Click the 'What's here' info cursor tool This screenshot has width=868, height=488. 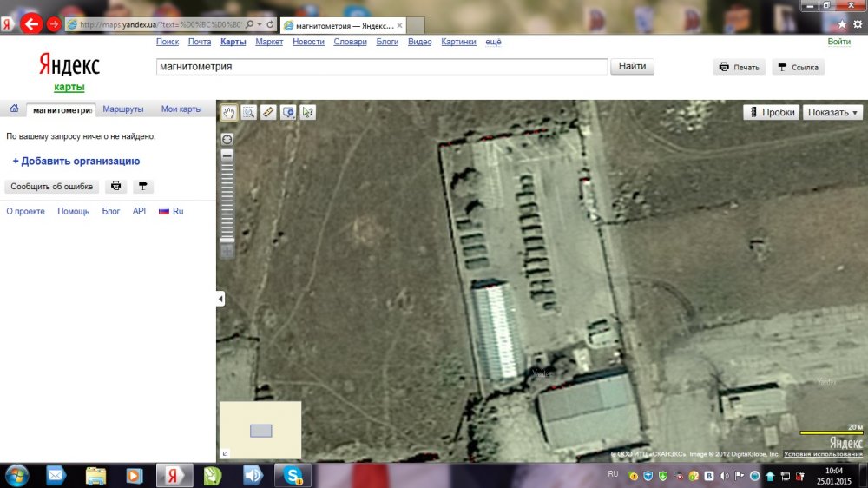[307, 112]
